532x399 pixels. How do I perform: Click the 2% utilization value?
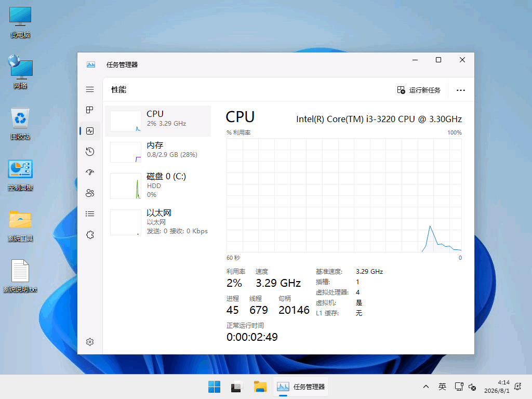point(234,283)
